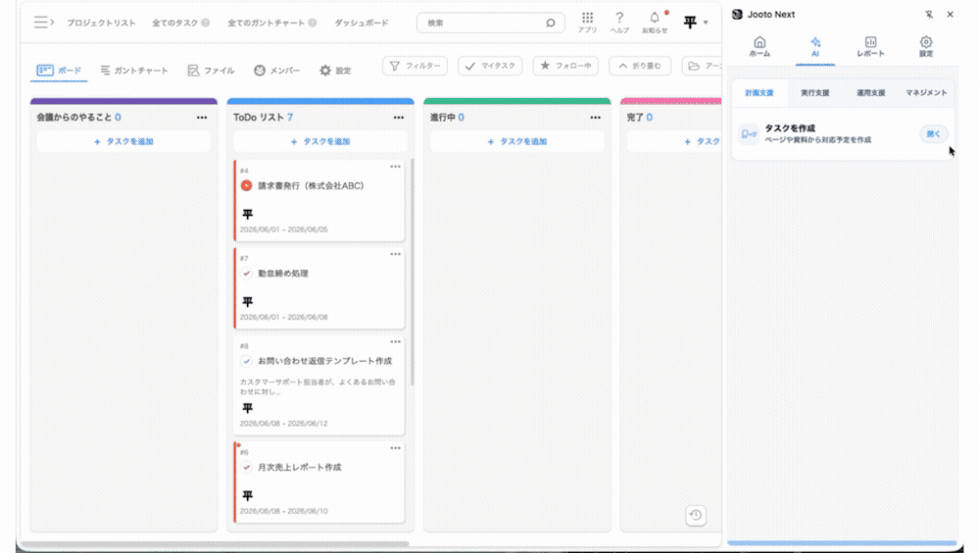
Task: Click the purple color bar of 会議からのやること
Action: 123,101
